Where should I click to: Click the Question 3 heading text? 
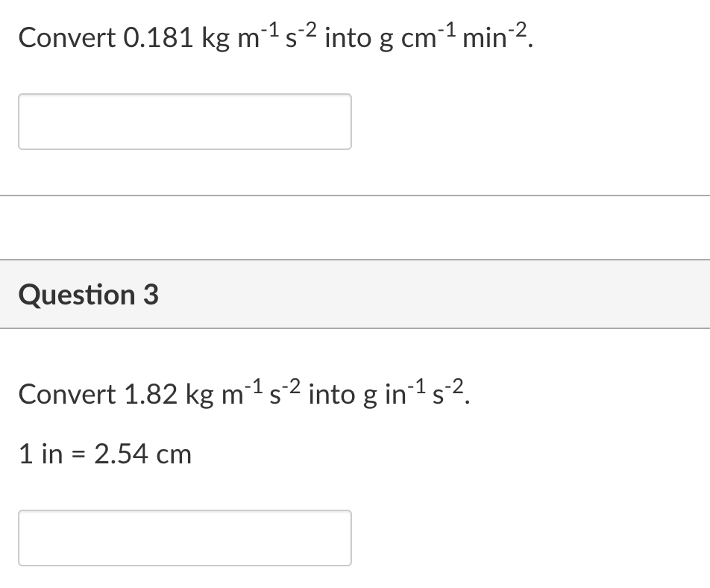point(89,295)
